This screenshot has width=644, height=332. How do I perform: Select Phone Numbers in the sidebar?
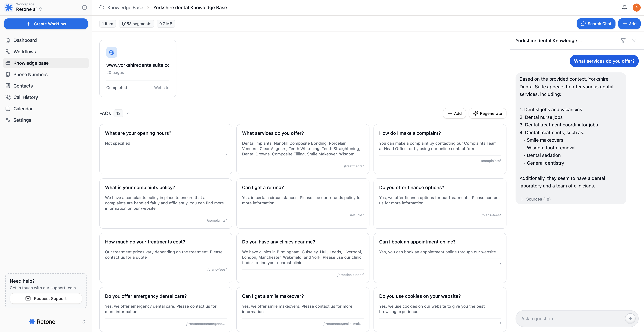tap(31, 74)
